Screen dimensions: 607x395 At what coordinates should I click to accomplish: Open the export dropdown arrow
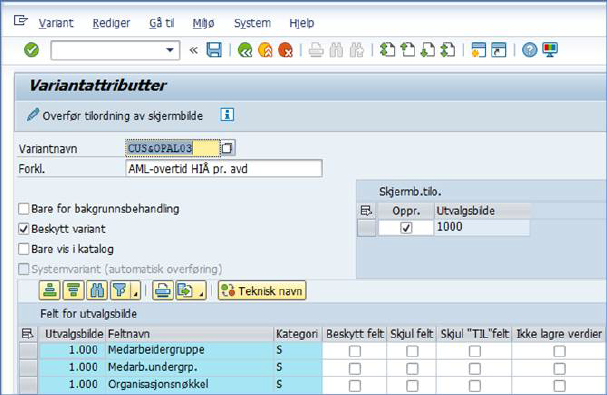click(x=202, y=291)
